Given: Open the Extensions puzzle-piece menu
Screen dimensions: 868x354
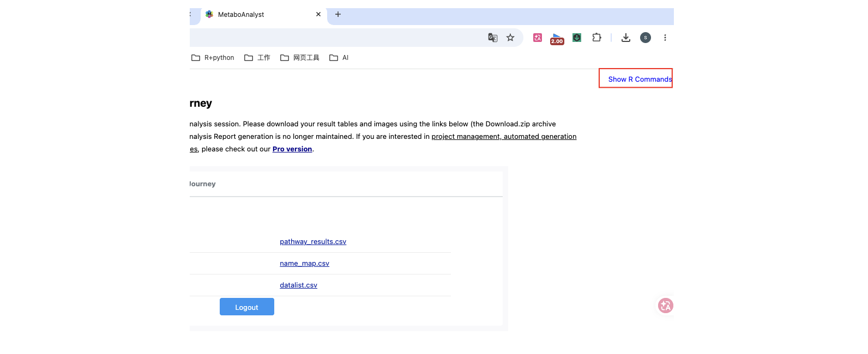Looking at the screenshot, I should pyautogui.click(x=597, y=38).
